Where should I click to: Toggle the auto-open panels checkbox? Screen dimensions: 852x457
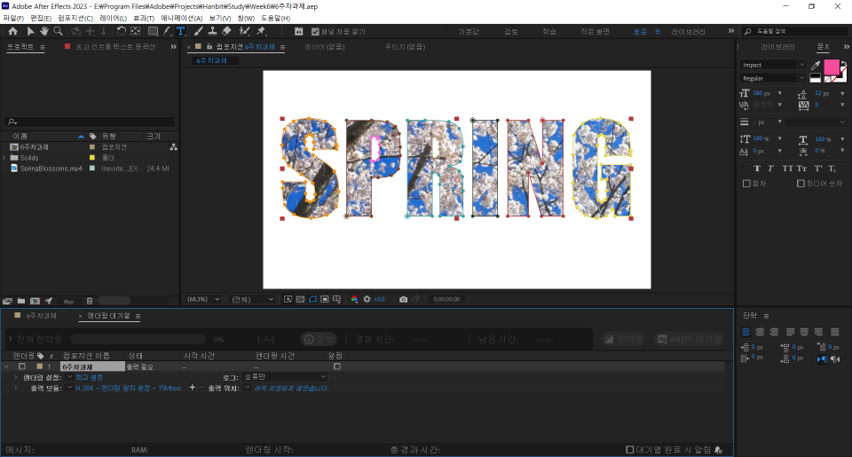click(315, 32)
